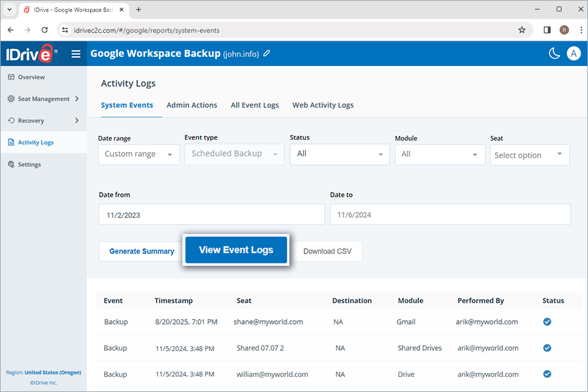Image resolution: width=588 pixels, height=392 pixels.
Task: Click the status checkmark on the Gmail backup row
Action: point(547,321)
